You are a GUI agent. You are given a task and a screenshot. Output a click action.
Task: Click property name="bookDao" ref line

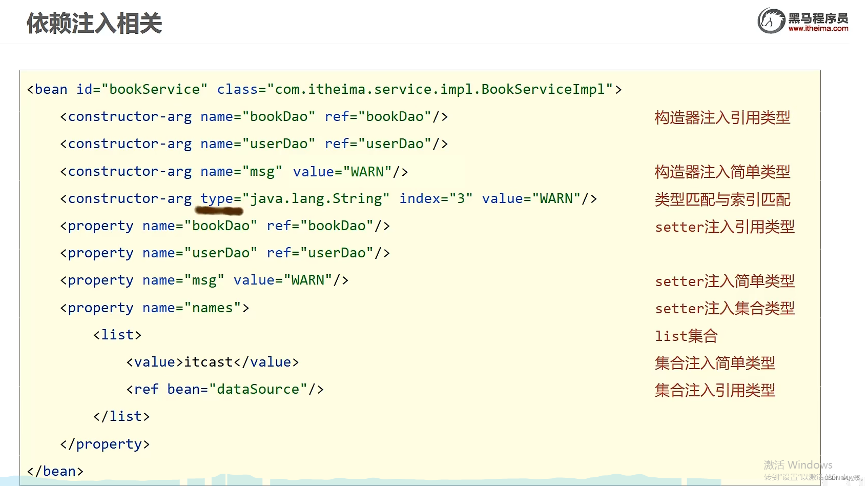coord(225,226)
